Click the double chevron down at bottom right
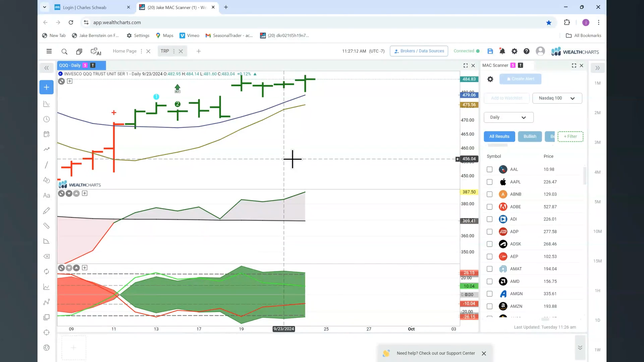The width and height of the screenshot is (644, 362). (580, 348)
